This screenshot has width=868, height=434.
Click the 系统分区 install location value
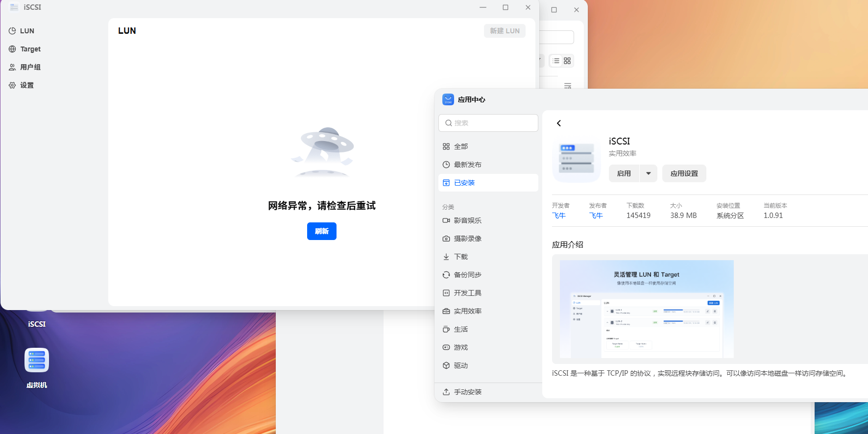[x=730, y=216]
